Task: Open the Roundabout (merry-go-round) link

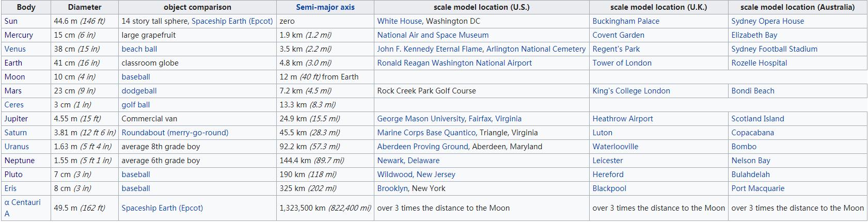Action: (175, 133)
